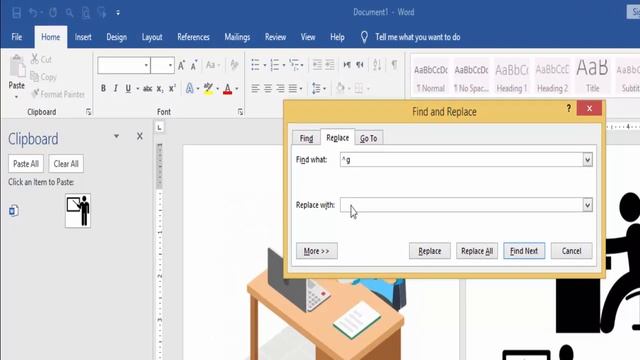
Task: Switch to the References tab
Action: [193, 37]
